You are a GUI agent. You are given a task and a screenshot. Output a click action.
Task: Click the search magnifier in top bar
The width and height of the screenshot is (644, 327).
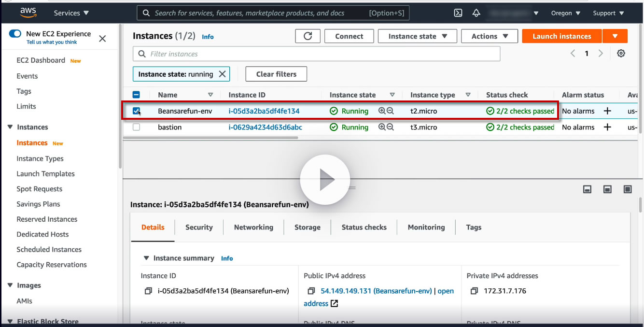(146, 13)
